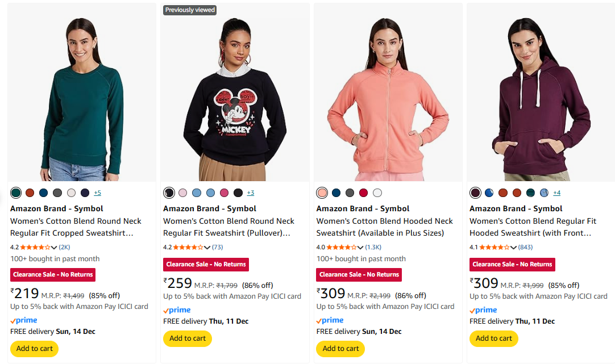This screenshot has height=364, width=615.
Task: Show the +4 additional colors for the maroon hoodie
Action: pyautogui.click(x=556, y=193)
